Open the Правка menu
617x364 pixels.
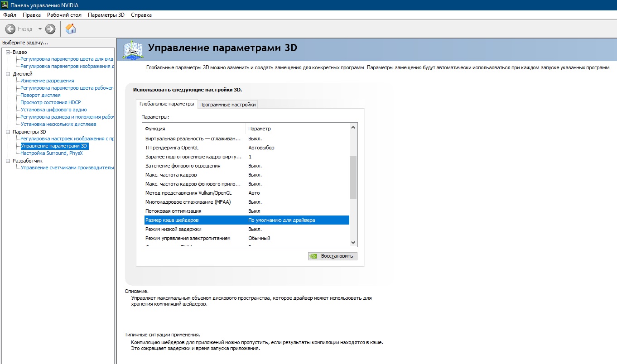pos(32,15)
